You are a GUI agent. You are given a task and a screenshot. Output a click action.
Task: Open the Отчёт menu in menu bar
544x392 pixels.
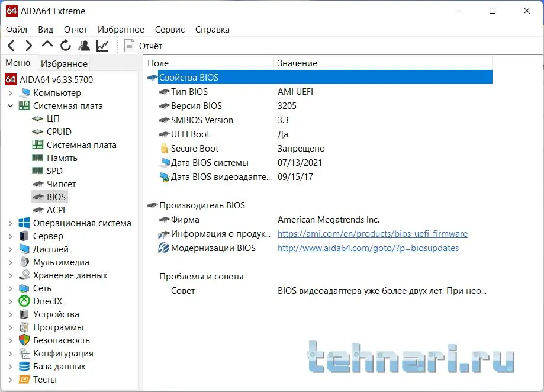(x=75, y=30)
